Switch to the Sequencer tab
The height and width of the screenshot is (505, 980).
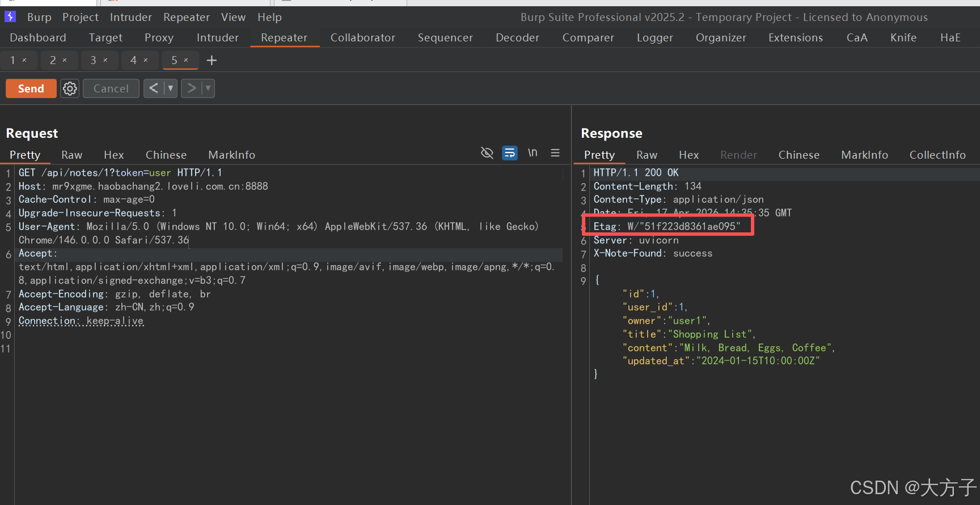445,37
